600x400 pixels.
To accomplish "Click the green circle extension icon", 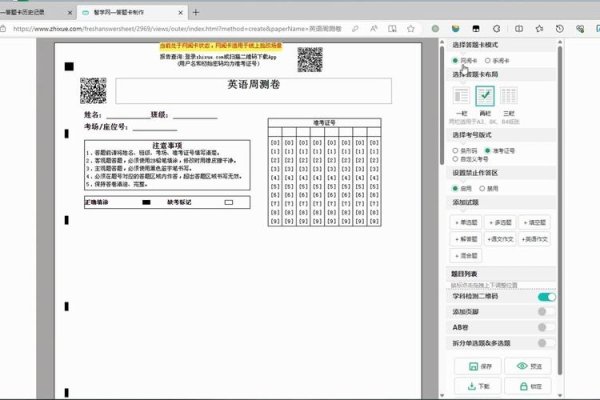I will pos(435,29).
